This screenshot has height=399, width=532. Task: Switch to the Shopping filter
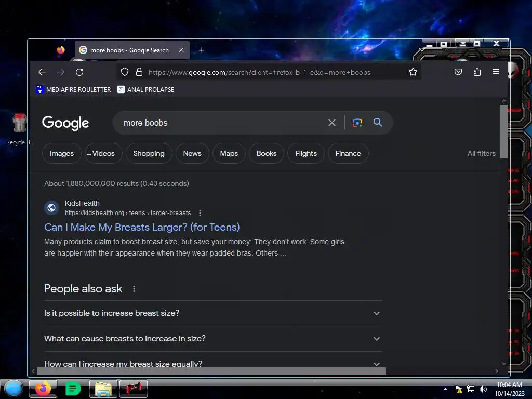click(x=149, y=153)
